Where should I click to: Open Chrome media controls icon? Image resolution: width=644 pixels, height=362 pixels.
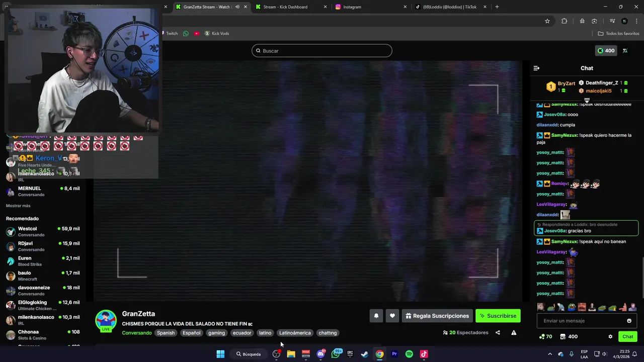pyautogui.click(x=612, y=21)
